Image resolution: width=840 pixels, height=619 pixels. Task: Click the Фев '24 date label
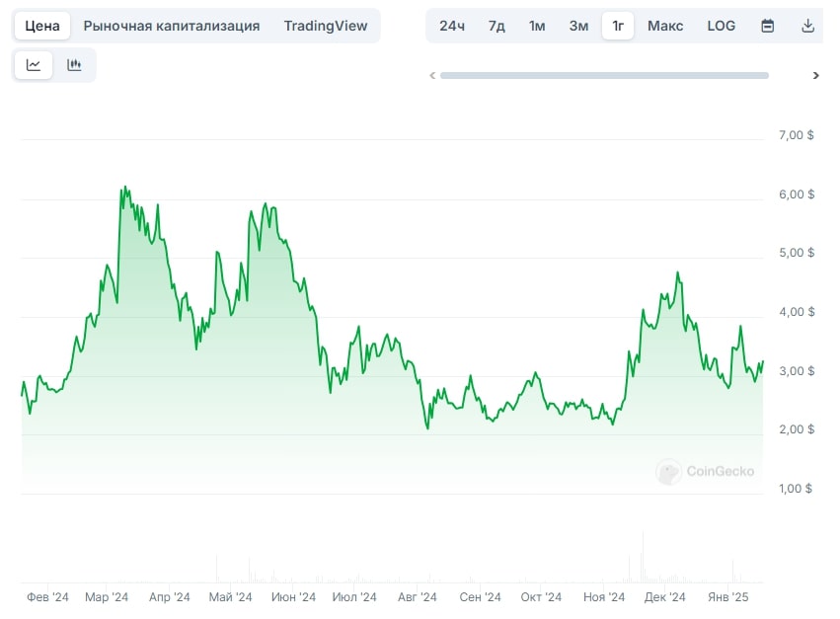pyautogui.click(x=47, y=597)
